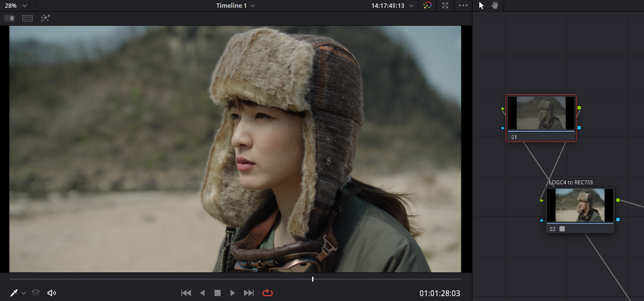Select node 02 LOGC4 to REC709 thumbnail

[580, 205]
